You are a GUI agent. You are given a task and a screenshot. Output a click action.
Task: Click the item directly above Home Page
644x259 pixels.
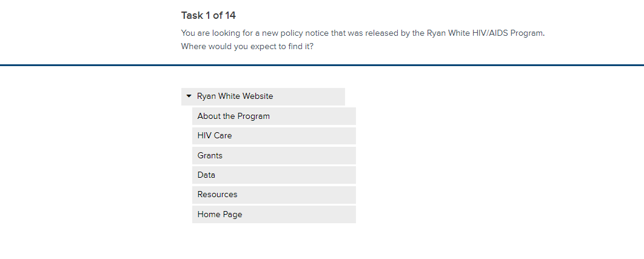click(217, 195)
